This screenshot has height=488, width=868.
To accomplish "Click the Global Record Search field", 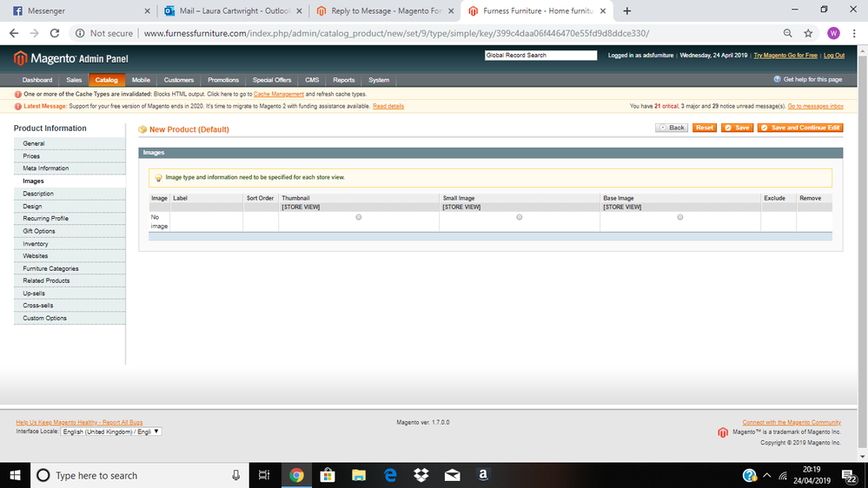I will [540, 56].
